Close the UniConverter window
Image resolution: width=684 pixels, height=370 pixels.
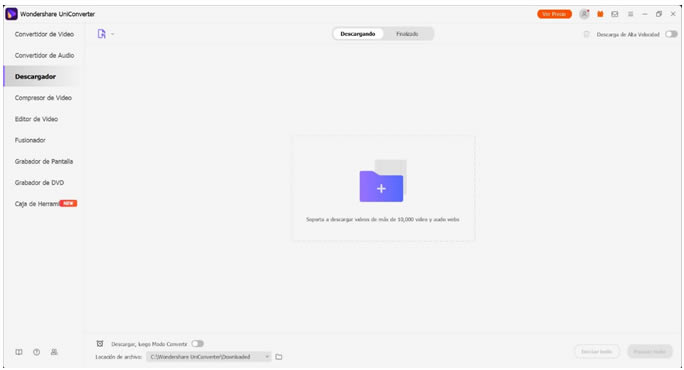click(673, 14)
